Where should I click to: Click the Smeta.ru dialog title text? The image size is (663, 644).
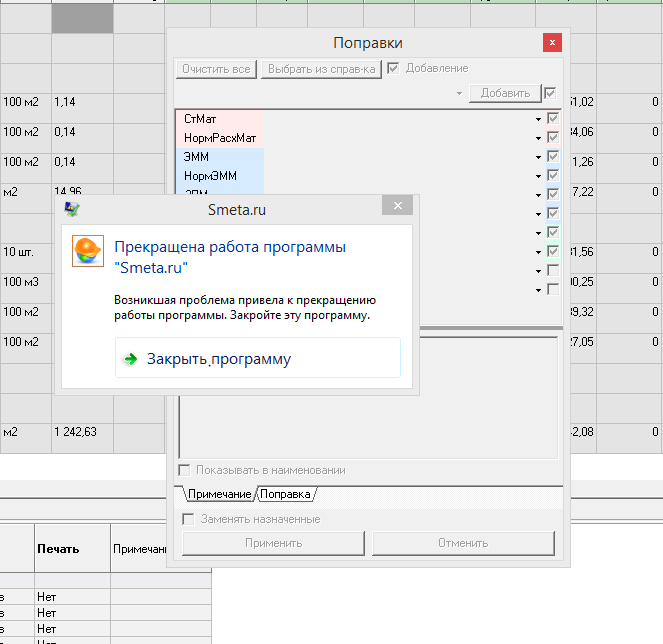point(237,210)
